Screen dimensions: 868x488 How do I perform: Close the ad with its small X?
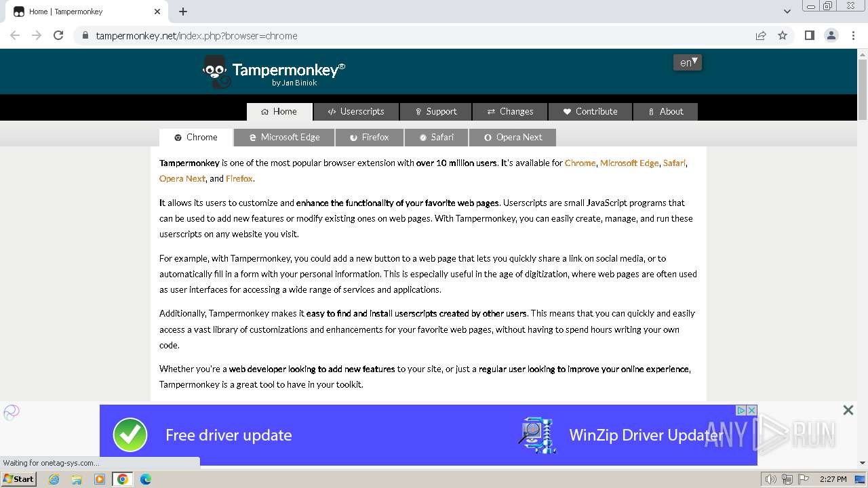751,410
